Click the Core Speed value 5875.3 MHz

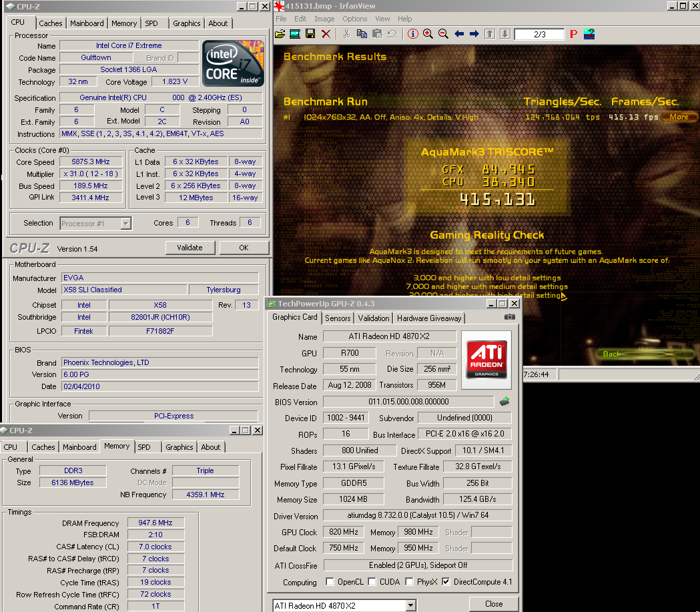[91, 162]
